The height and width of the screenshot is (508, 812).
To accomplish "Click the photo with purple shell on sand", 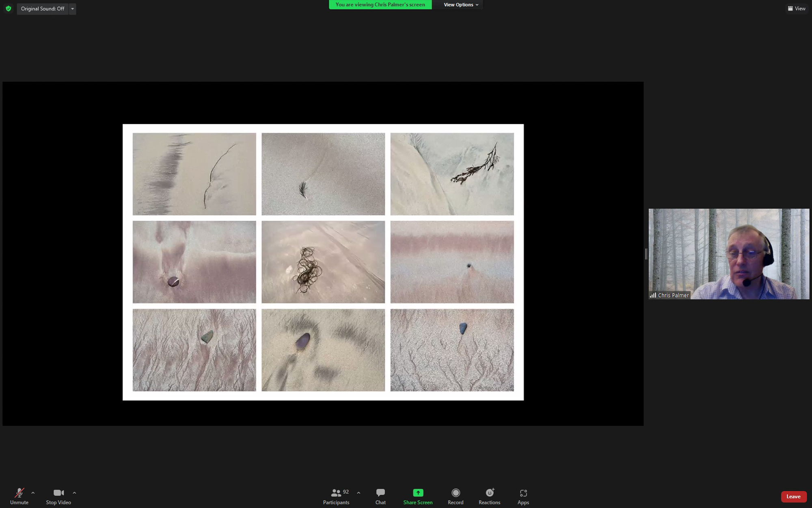I will (x=323, y=350).
